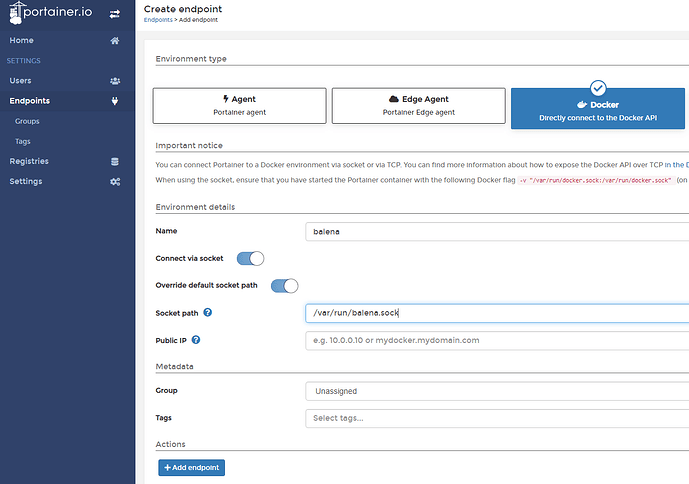Viewport: 689px width, 484px height.
Task: Follow the 'in the' documentation link
Action: pyautogui.click(x=677, y=165)
